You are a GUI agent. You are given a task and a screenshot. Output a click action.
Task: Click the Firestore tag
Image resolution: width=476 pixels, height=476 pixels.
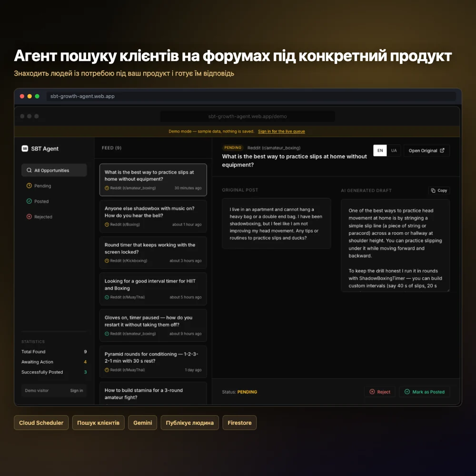pos(239,423)
